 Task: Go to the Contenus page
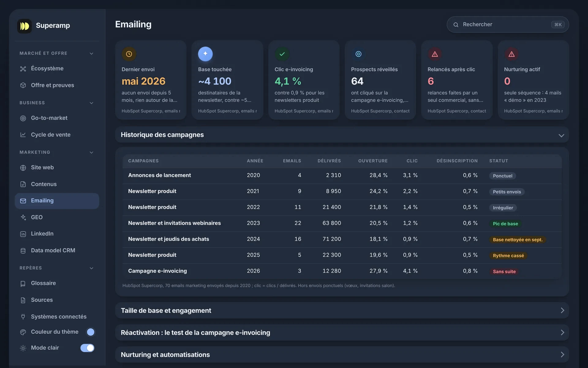coord(57,184)
